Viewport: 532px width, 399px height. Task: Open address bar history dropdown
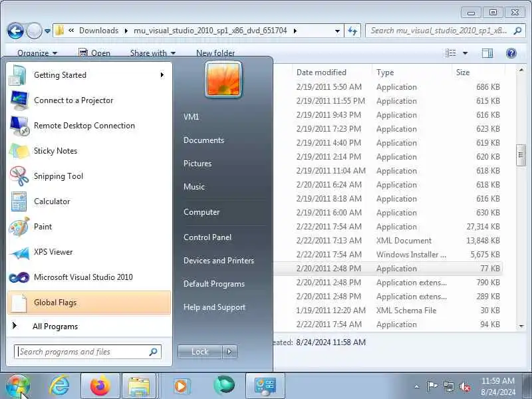pos(337,31)
